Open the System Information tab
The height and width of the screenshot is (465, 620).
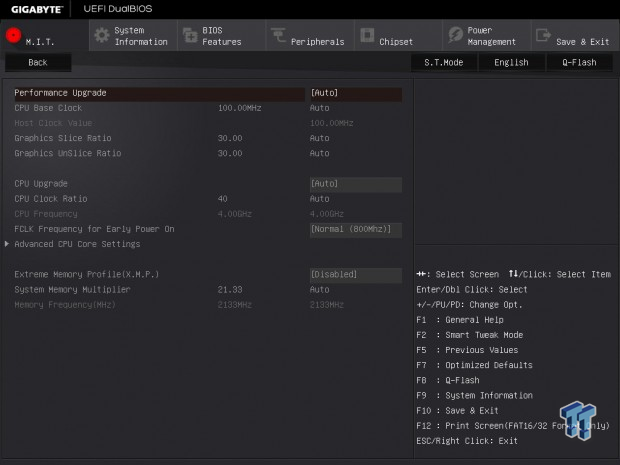click(x=133, y=36)
